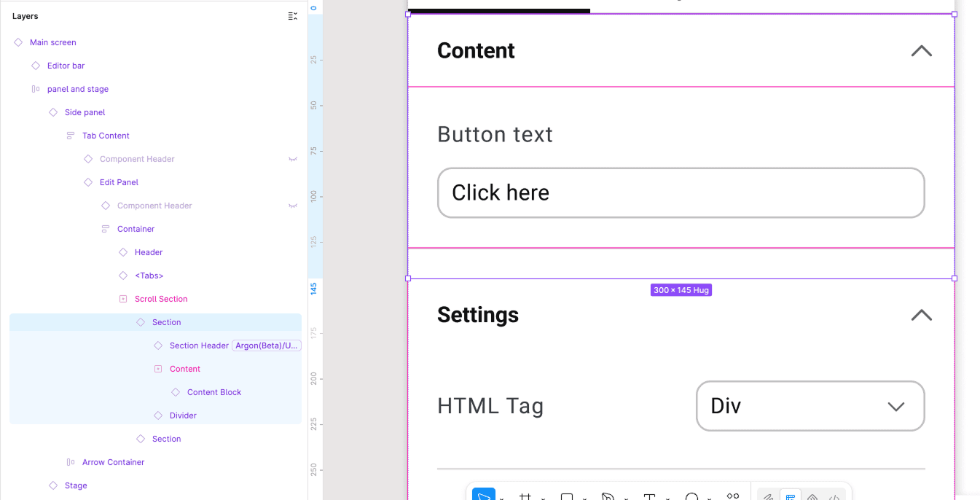980x500 pixels.
Task: Click the frame icon beside Scroll Section layer
Action: pos(123,299)
